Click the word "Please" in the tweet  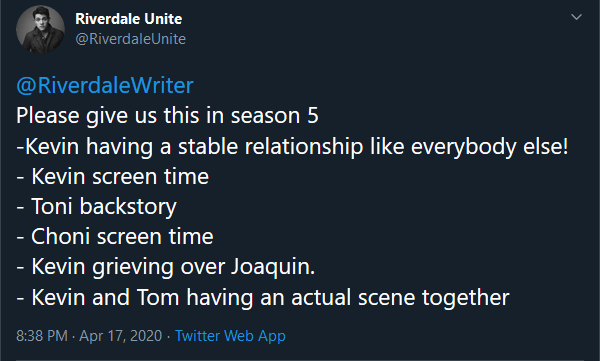pos(47,115)
